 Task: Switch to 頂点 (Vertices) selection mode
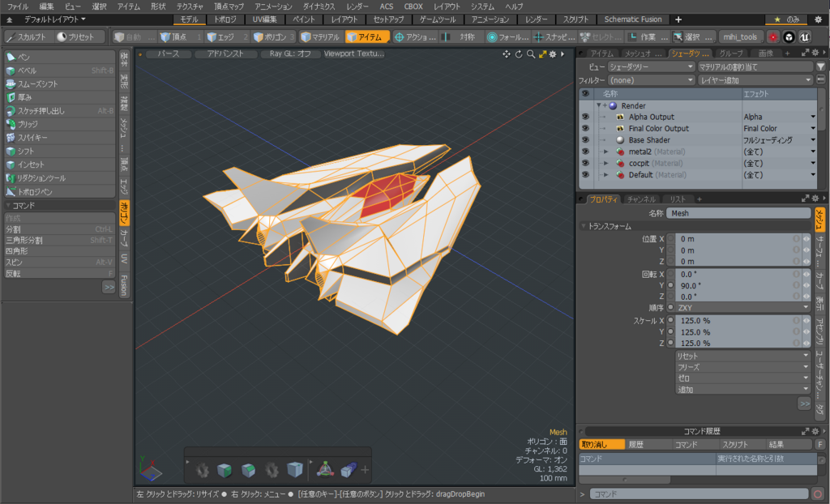tap(181, 37)
